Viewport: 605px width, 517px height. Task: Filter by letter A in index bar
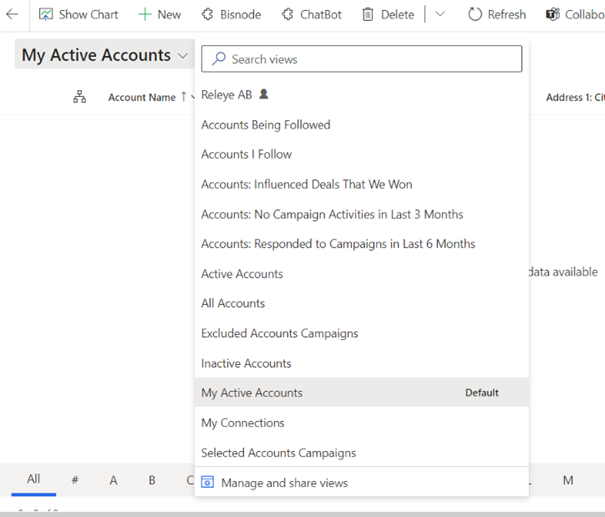coord(113,480)
